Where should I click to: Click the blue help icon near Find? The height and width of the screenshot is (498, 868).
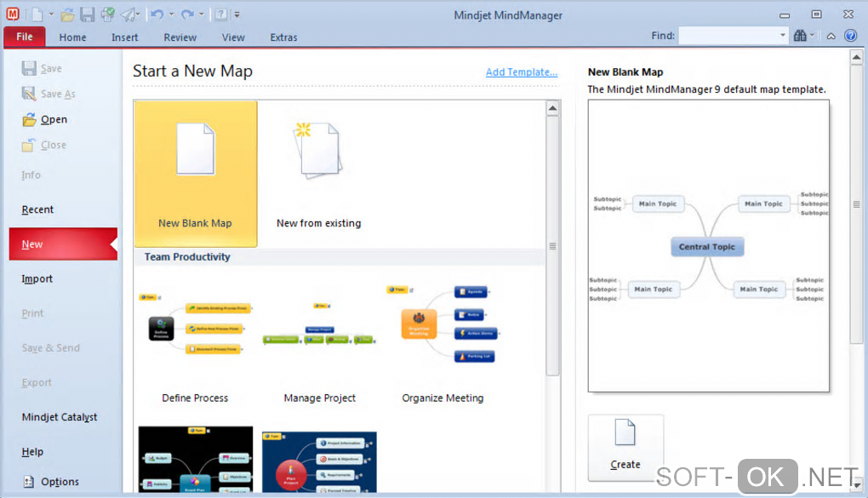coord(850,36)
